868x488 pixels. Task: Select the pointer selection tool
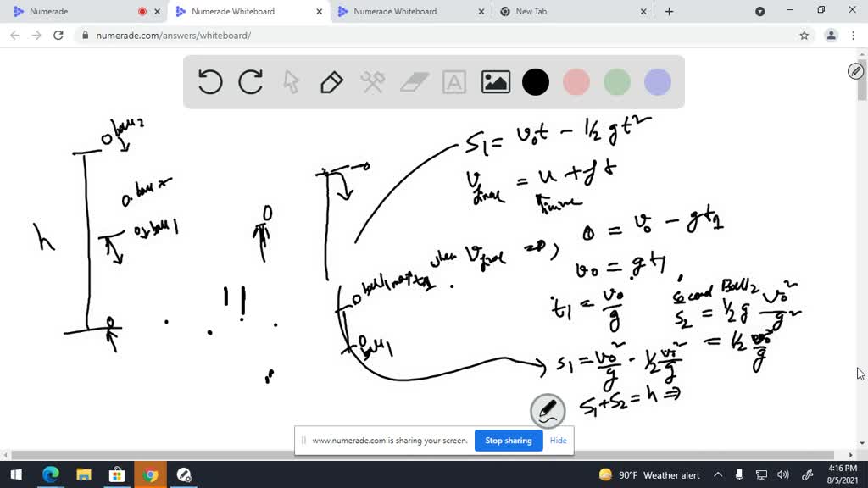(x=292, y=82)
